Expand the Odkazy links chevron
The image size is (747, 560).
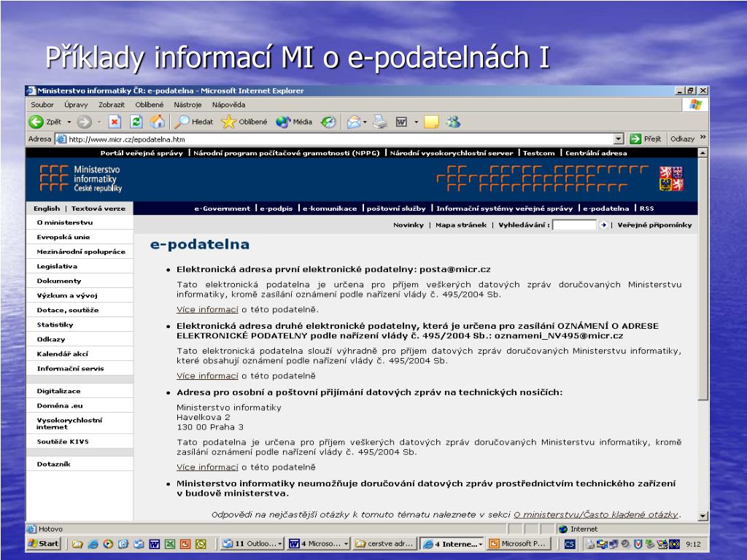pos(703,138)
